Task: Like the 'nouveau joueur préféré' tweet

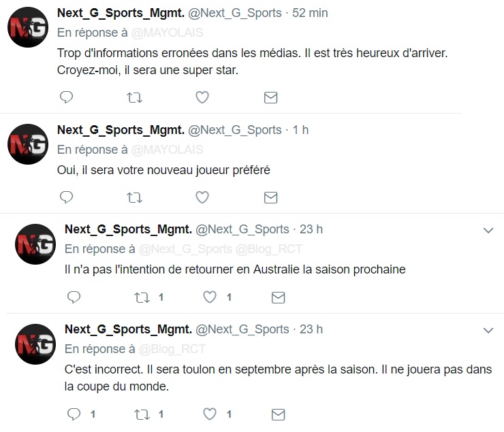Action: pos(202,197)
